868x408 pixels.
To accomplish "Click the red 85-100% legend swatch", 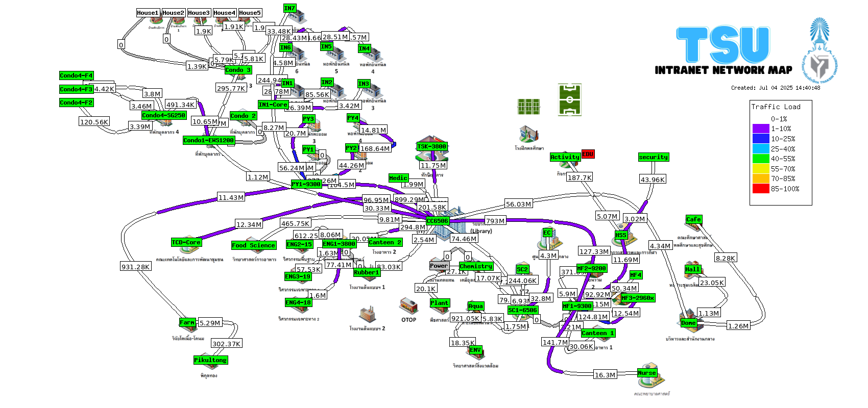I will pos(761,188).
